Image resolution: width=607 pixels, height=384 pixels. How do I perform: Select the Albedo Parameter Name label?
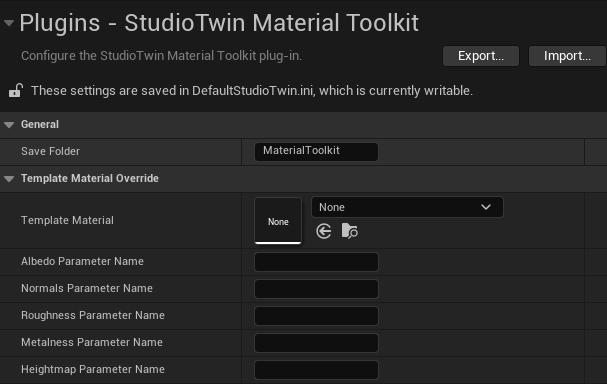tap(82, 262)
